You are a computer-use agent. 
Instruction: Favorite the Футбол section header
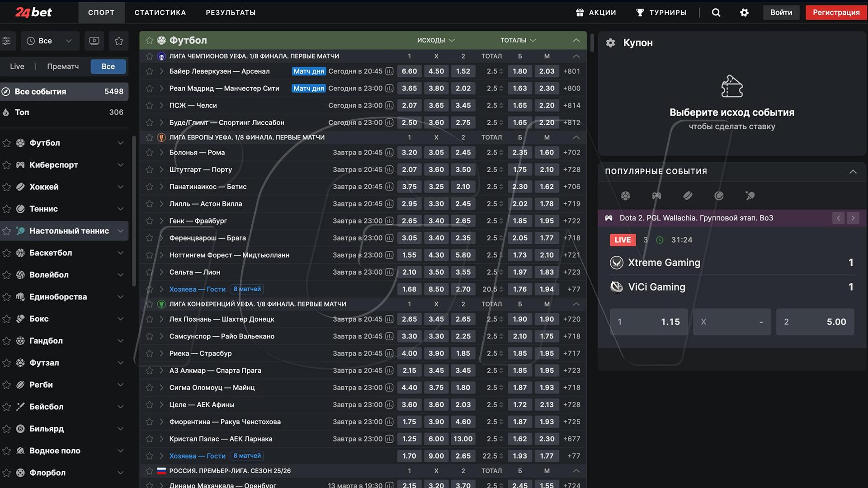[x=149, y=41]
